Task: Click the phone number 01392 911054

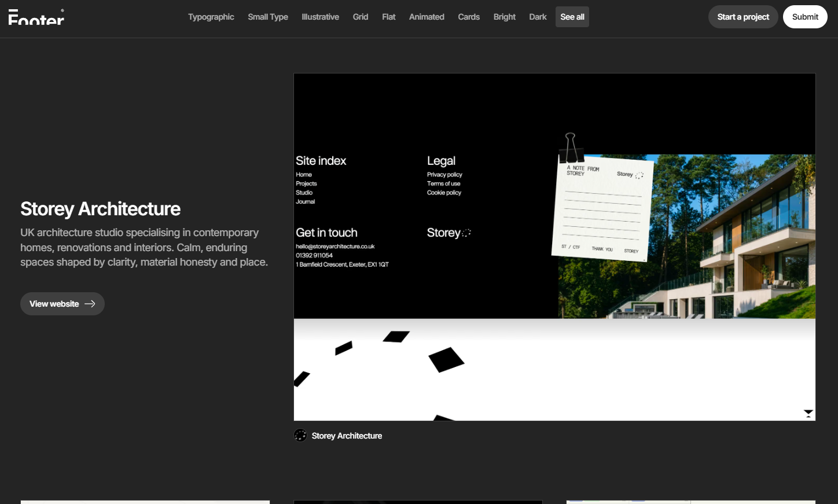Action: click(x=314, y=255)
